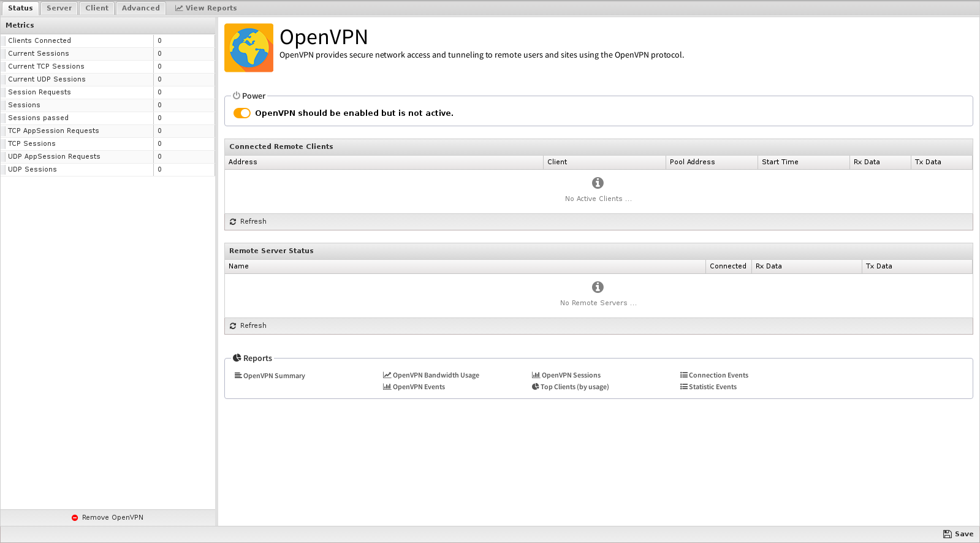The image size is (980, 543).
Task: Click Tx Data header in Connected Remote Clients
Action: [x=941, y=162]
